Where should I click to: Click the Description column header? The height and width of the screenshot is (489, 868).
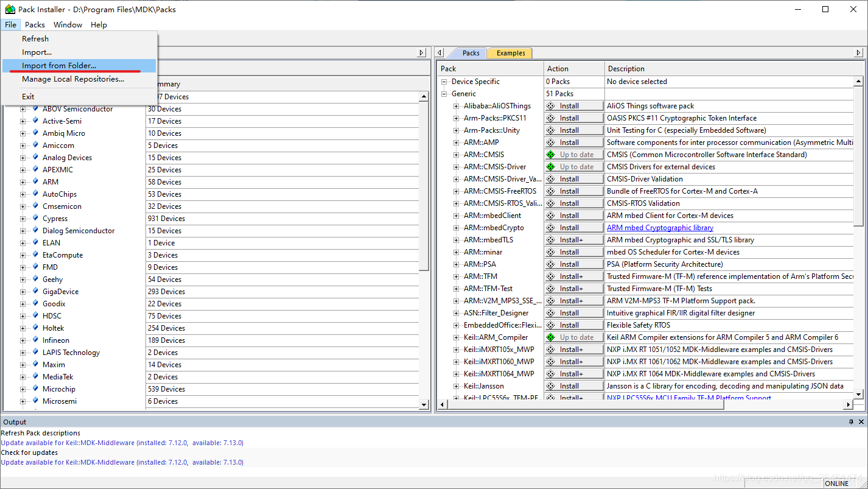click(734, 69)
